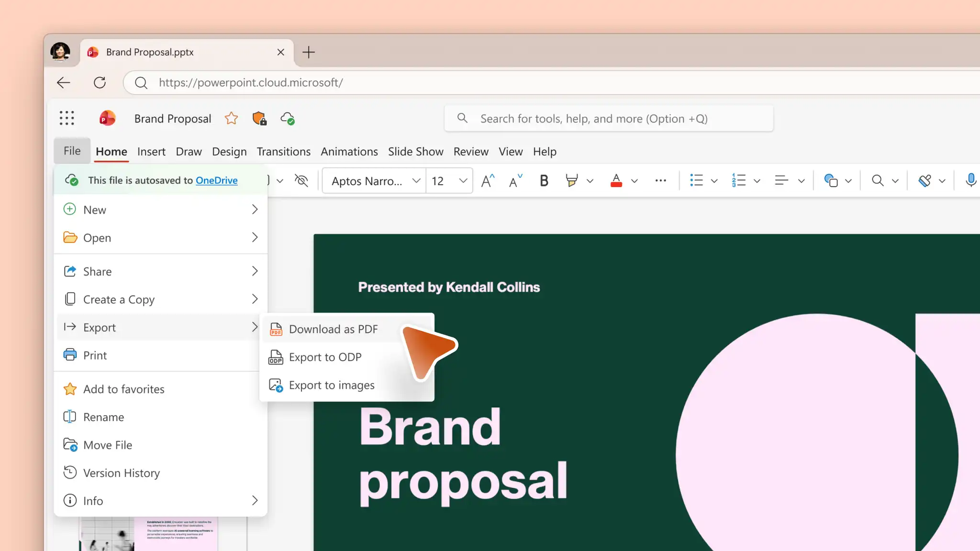Expand font color options arrow
The image size is (980, 551).
635,181
